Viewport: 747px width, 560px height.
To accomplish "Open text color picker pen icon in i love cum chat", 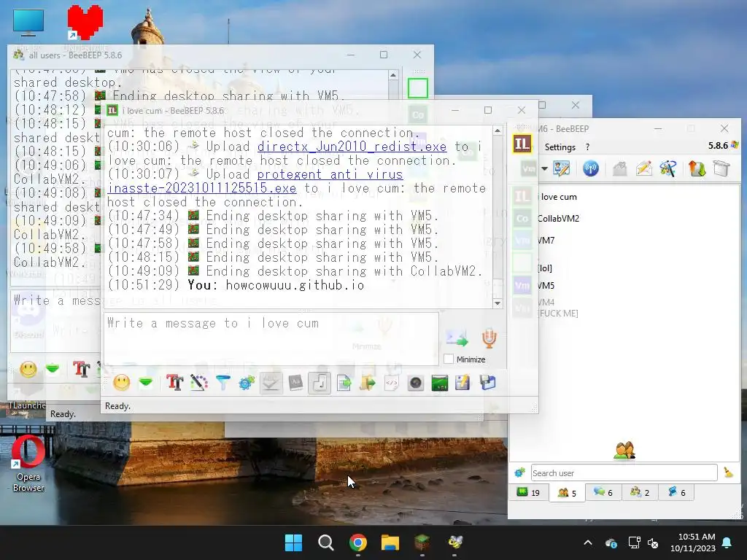I will click(x=198, y=382).
